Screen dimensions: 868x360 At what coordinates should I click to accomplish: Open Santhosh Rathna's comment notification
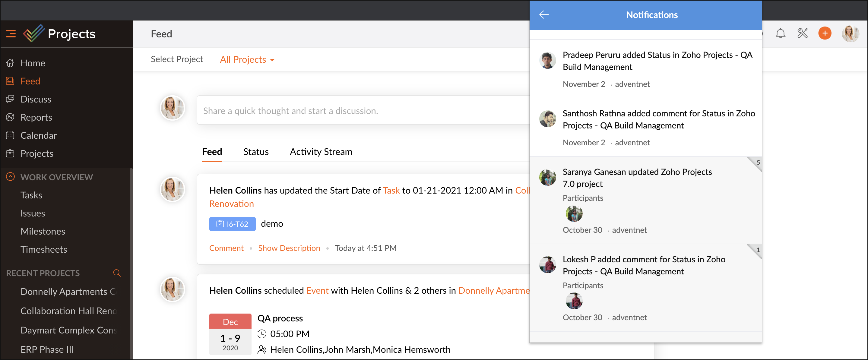tap(645, 127)
